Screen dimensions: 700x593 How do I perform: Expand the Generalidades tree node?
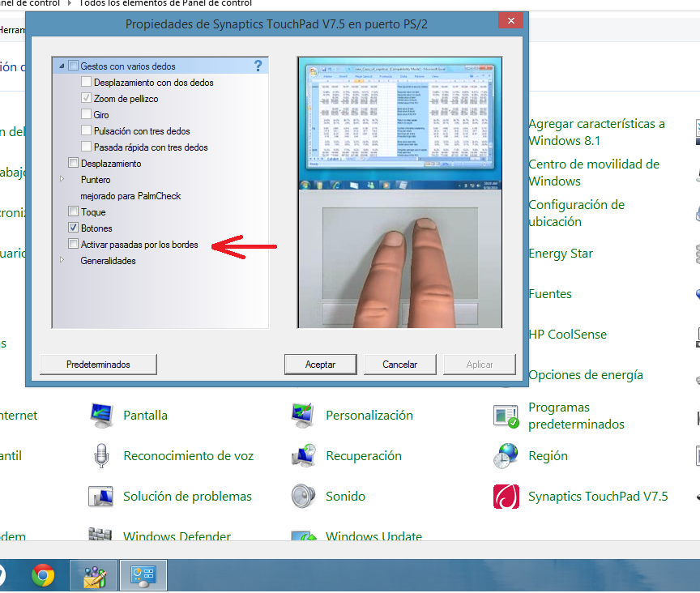point(62,260)
